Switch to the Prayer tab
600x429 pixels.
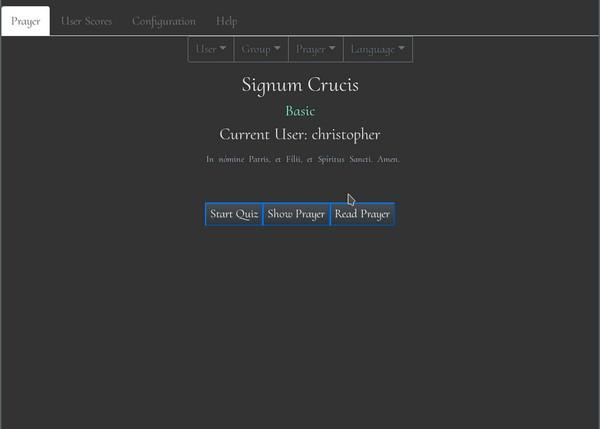[x=25, y=21]
